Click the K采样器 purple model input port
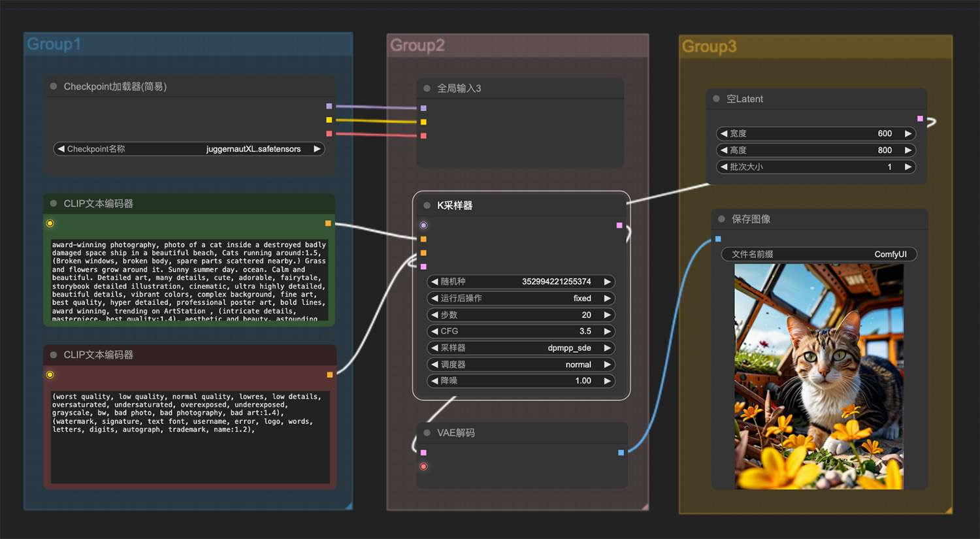Image resolution: width=980 pixels, height=539 pixels. (423, 225)
